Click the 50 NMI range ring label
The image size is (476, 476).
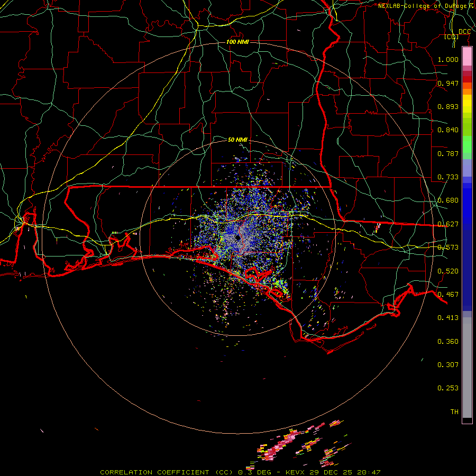point(237,140)
